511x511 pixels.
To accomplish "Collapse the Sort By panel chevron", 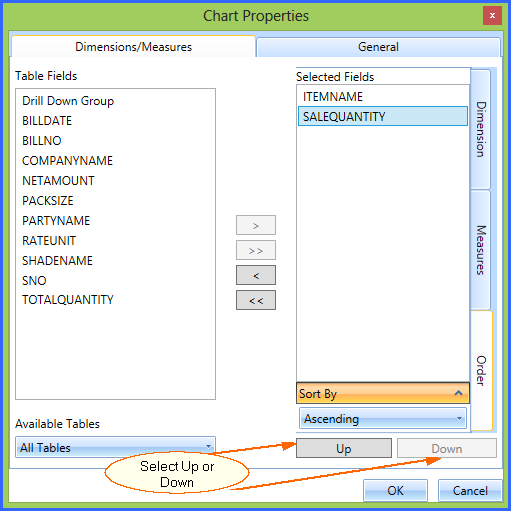I will pos(458,393).
